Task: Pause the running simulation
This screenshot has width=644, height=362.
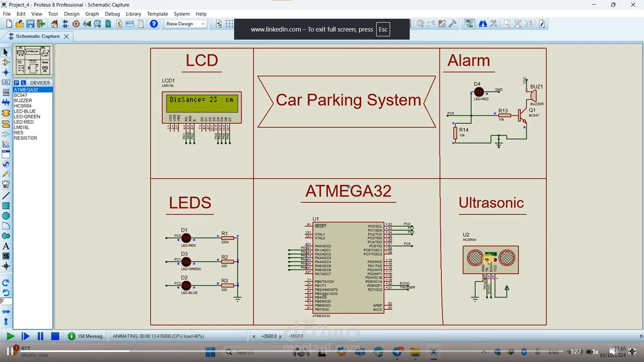Action: pos(40,336)
